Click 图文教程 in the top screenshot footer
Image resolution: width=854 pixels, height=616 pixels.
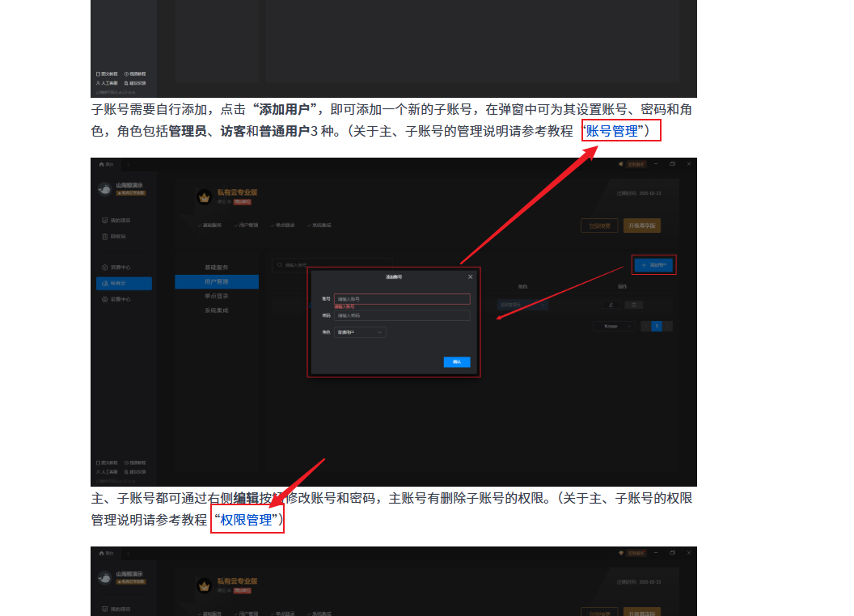coord(107,74)
